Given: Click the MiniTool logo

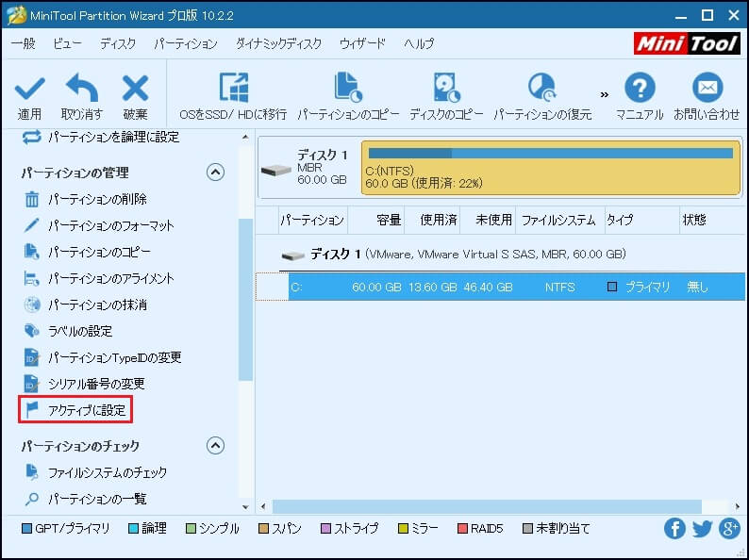Looking at the screenshot, I should (x=687, y=44).
